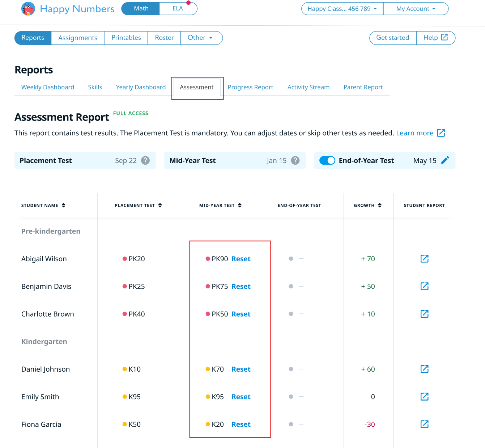
Task: Reset Benjamin Davis's Mid-Year Test
Action: click(241, 286)
